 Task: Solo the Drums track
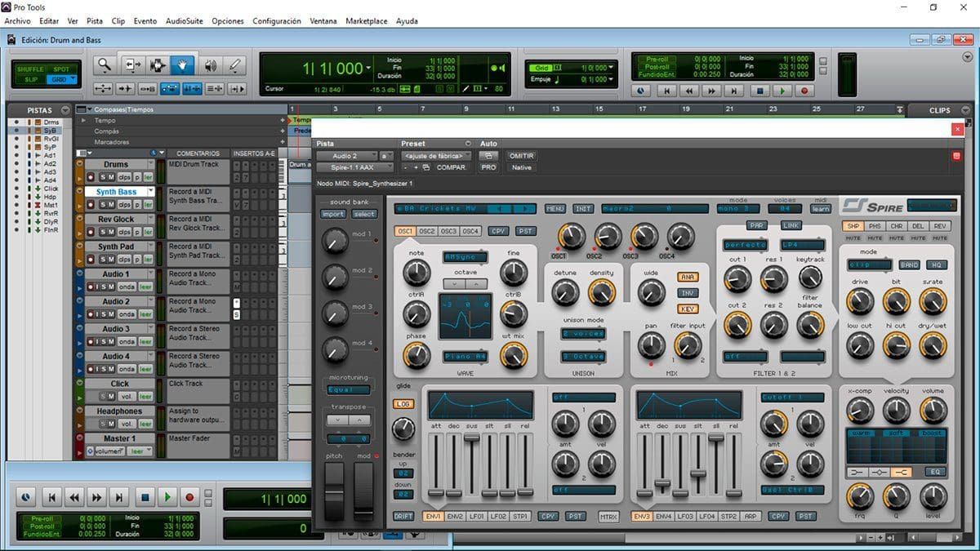click(x=103, y=177)
